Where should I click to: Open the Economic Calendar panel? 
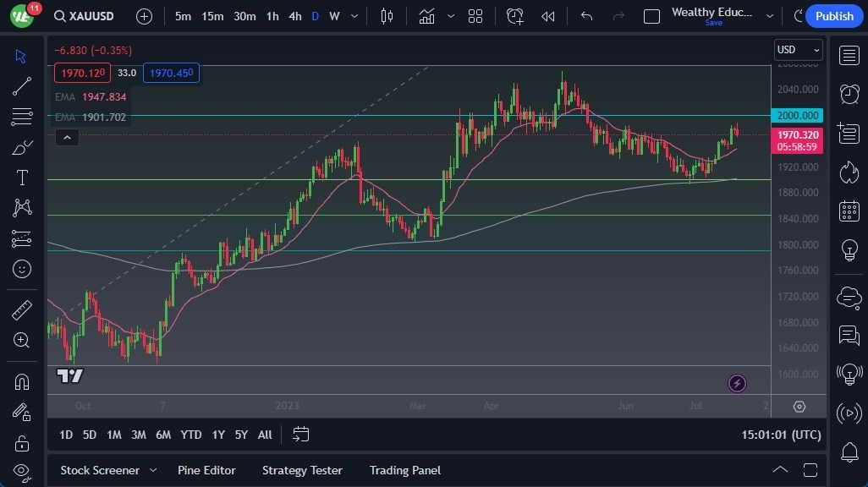pyautogui.click(x=849, y=211)
